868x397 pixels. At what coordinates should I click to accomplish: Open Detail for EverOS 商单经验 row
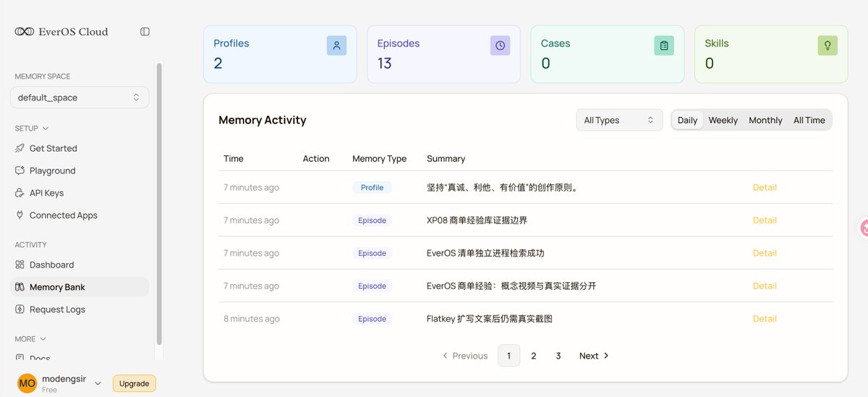click(x=765, y=286)
